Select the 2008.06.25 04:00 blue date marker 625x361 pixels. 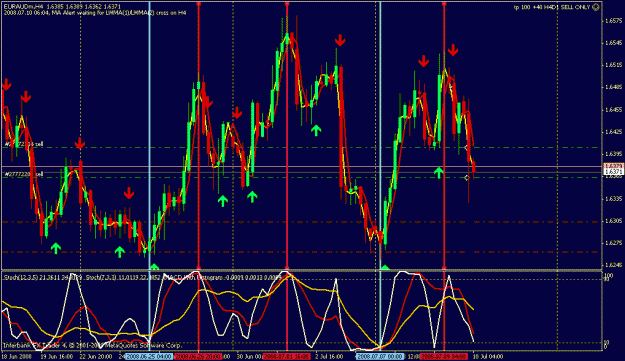150,356
